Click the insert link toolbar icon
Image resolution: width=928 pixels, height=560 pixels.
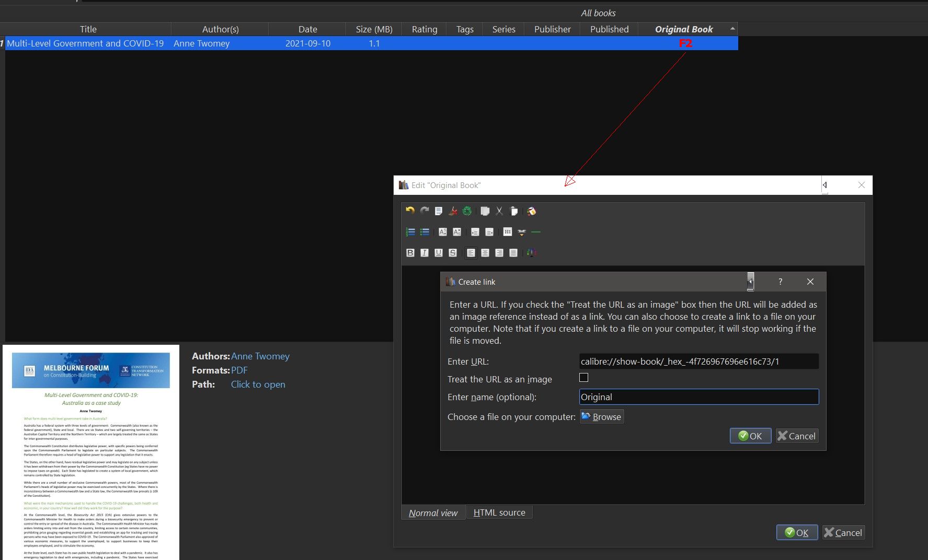point(522,232)
